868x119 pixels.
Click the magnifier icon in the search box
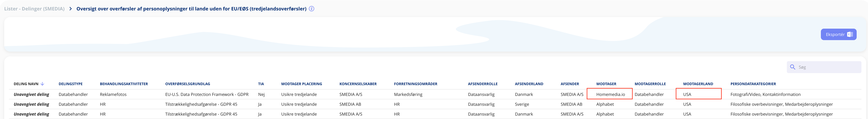pyautogui.click(x=793, y=67)
